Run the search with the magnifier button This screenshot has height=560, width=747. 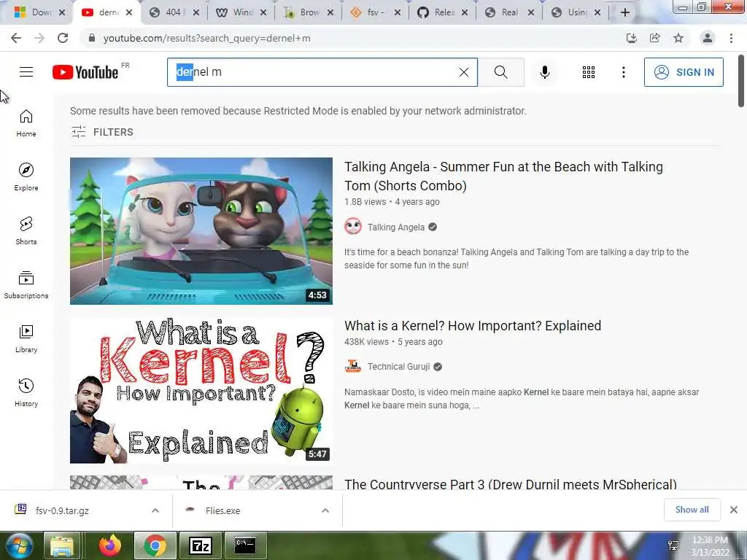(x=500, y=72)
